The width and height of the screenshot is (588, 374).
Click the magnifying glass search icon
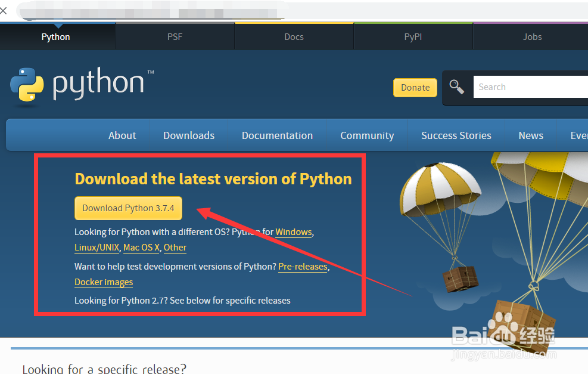tap(456, 86)
